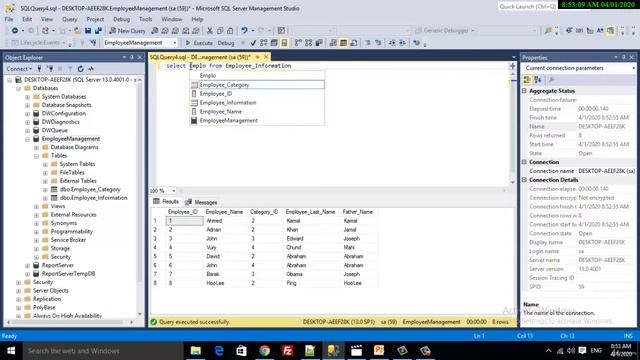Click the Parse checkmark icon

(x=253, y=43)
